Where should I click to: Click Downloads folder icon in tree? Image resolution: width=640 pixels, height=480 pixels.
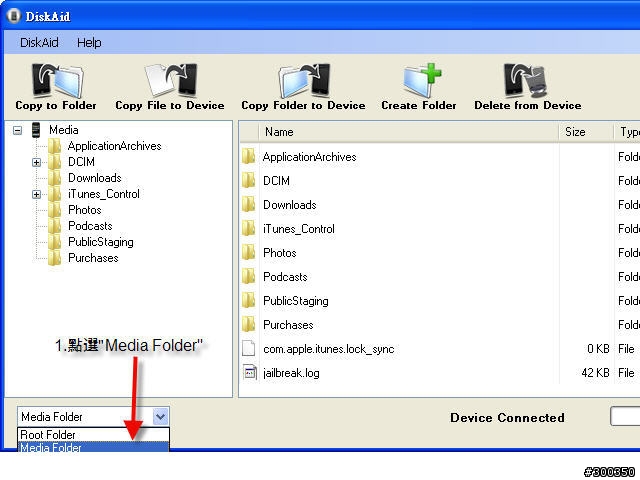click(55, 178)
